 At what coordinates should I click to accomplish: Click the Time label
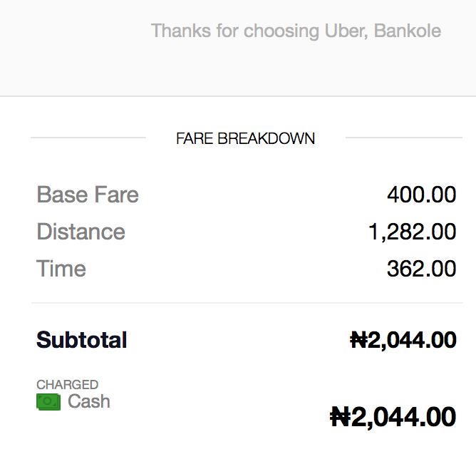(x=61, y=269)
